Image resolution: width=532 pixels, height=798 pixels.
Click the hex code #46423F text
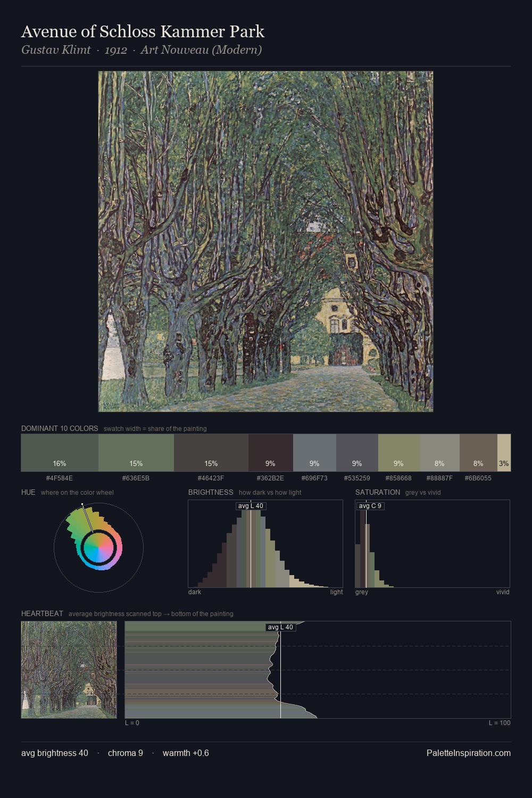211,478
